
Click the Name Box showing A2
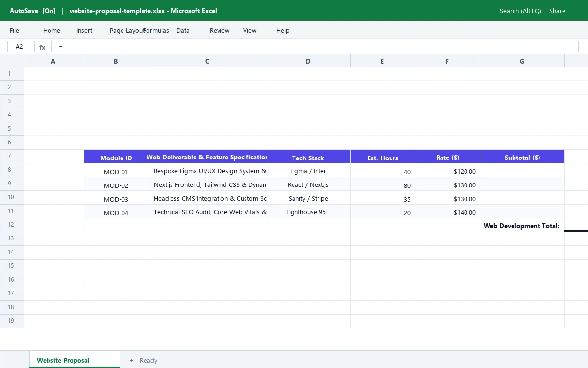tap(21, 47)
